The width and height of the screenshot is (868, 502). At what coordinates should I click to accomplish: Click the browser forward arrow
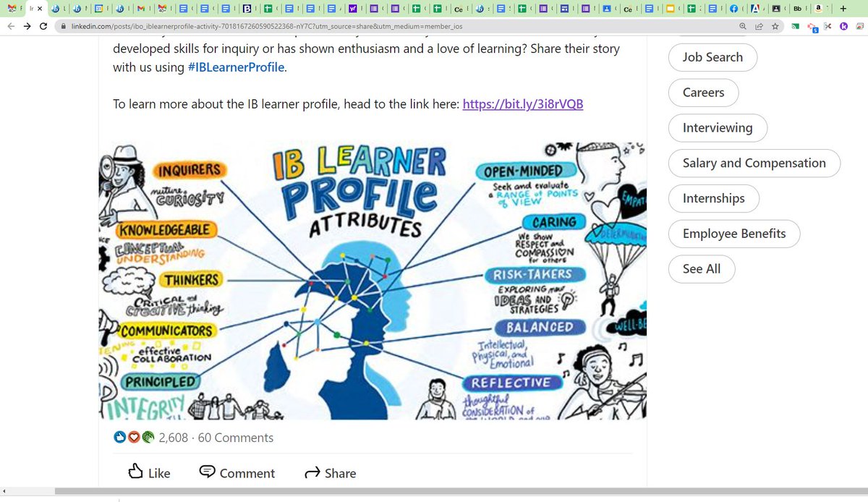tap(27, 25)
